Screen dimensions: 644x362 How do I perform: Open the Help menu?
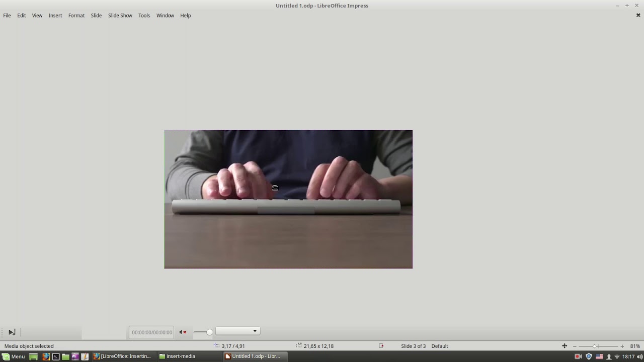pos(186,16)
